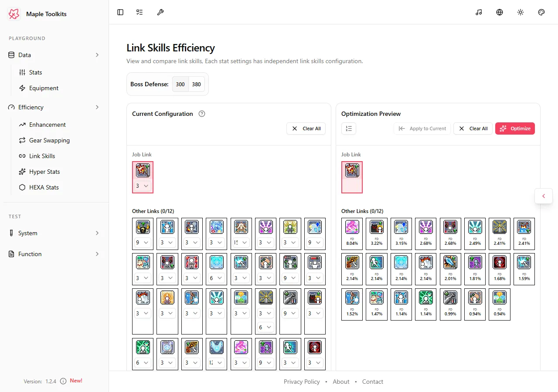The width and height of the screenshot is (558, 392).
Task: Open the Privacy Policy link
Action: click(x=302, y=382)
